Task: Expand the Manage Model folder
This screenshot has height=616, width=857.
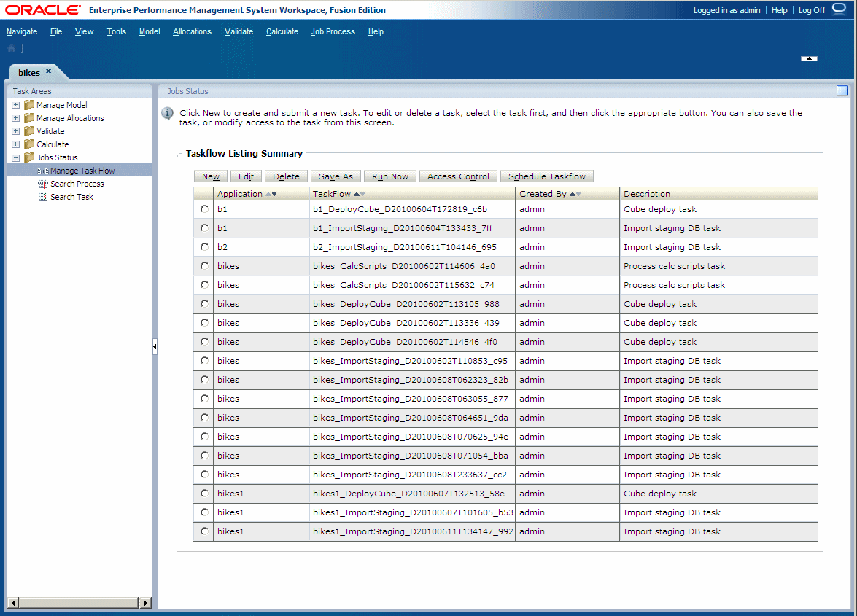Action: click(16, 104)
